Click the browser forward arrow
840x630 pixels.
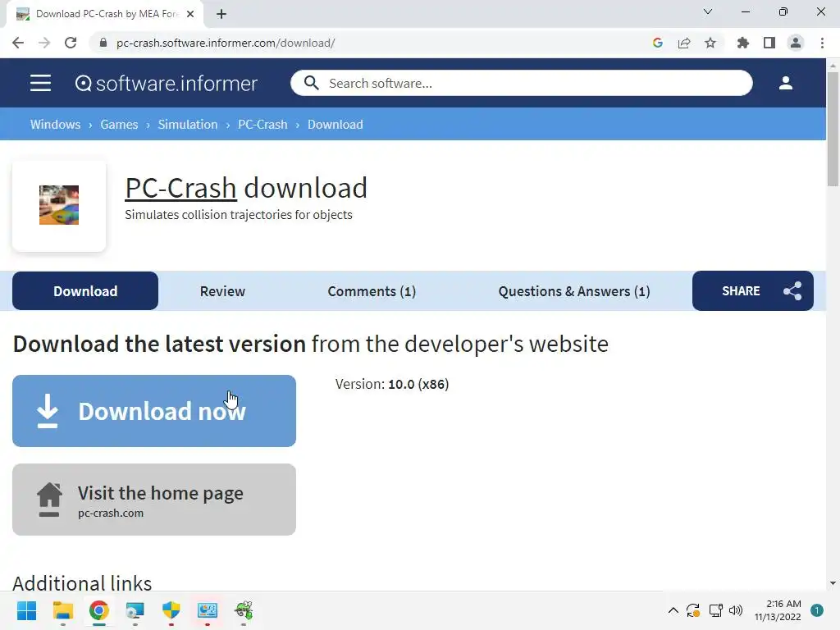click(x=44, y=43)
